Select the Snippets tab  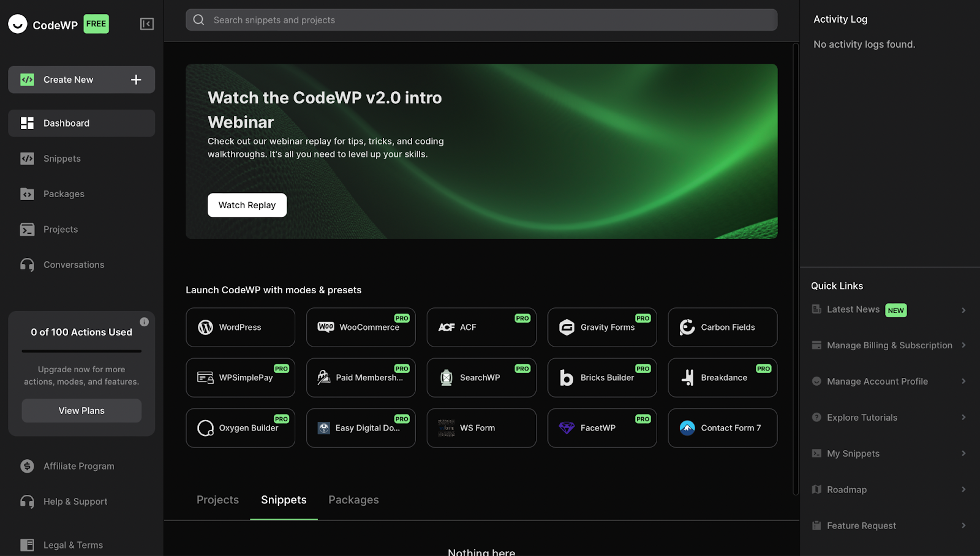click(284, 500)
